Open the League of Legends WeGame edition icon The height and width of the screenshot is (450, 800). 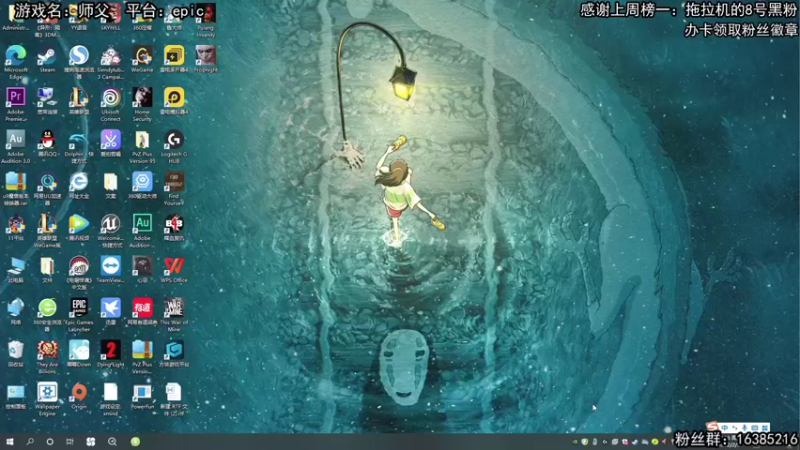pos(47,223)
